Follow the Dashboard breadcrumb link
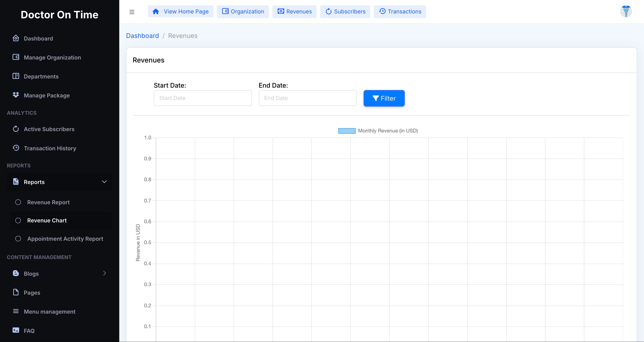 tap(142, 36)
